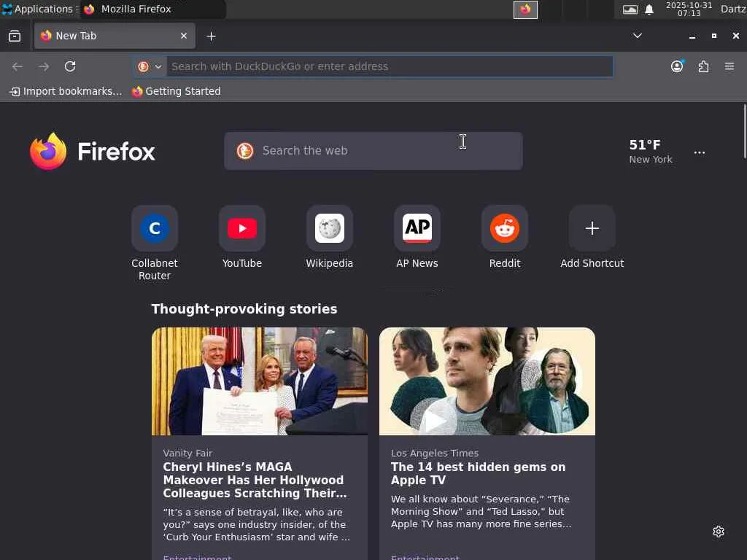Focus the address bar field
Image resolution: width=747 pixels, height=560 pixels.
pos(390,66)
